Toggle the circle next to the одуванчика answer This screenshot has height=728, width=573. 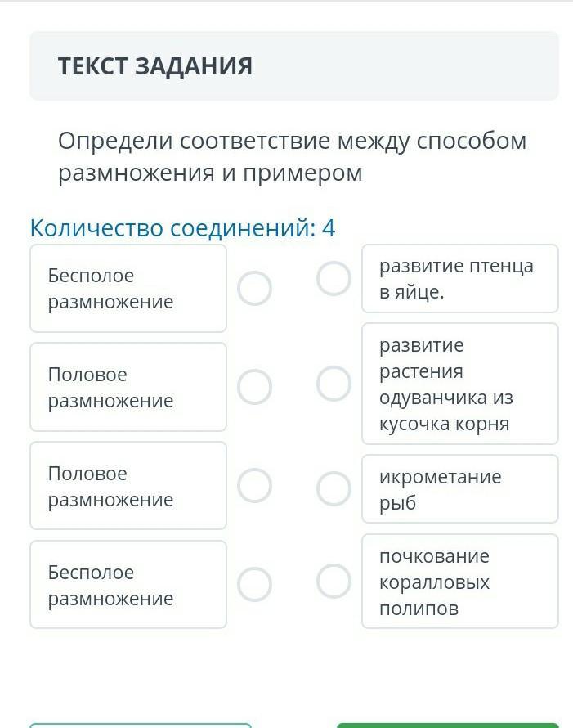334,384
